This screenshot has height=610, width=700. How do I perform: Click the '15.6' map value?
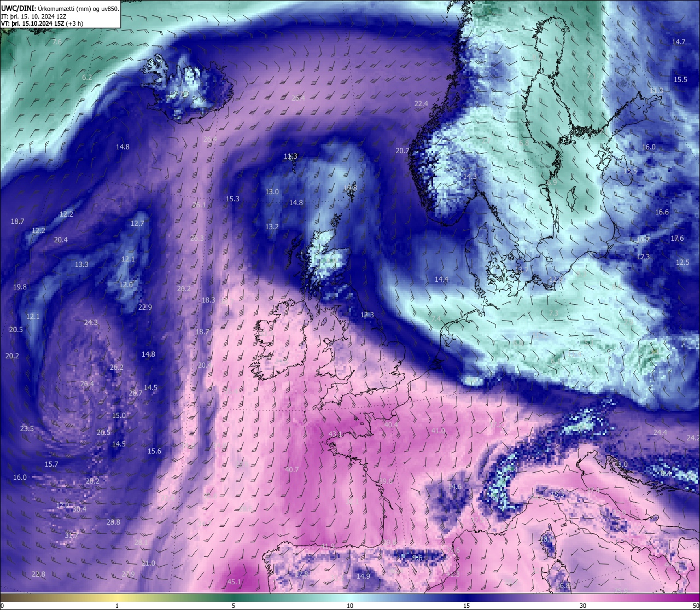click(154, 451)
